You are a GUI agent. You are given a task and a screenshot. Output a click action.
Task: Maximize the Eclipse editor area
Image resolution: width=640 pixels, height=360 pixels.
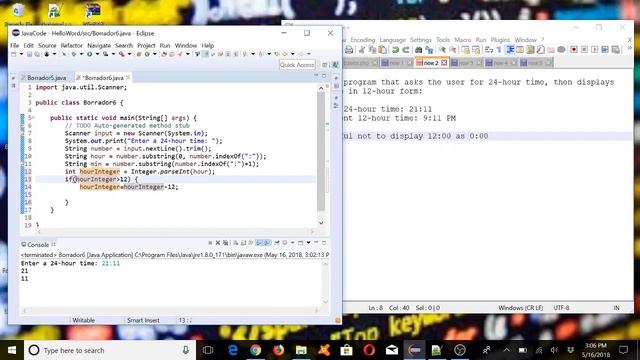point(324,76)
